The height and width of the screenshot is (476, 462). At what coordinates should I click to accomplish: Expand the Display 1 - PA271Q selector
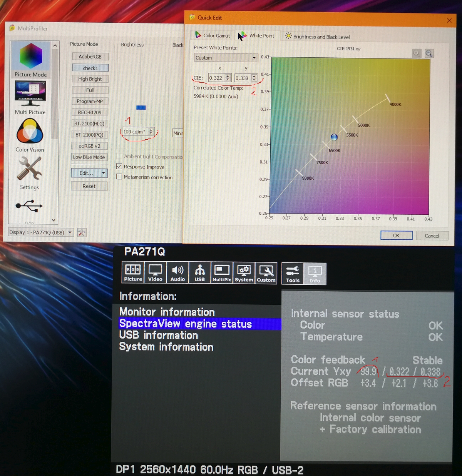pos(41,232)
